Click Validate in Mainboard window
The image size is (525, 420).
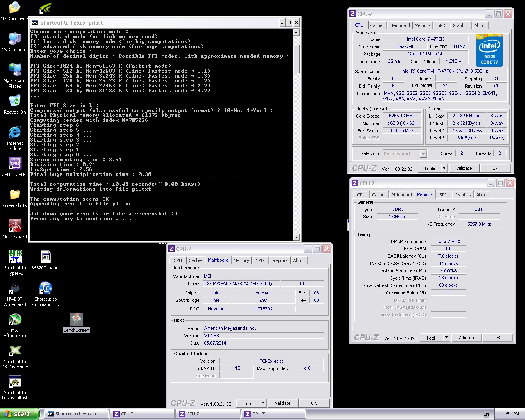tap(283, 403)
